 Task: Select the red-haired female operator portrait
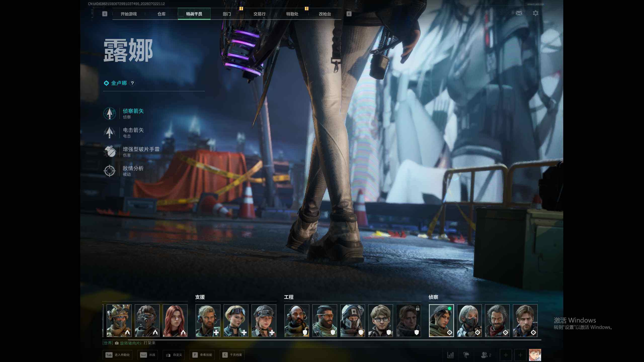[x=175, y=321]
